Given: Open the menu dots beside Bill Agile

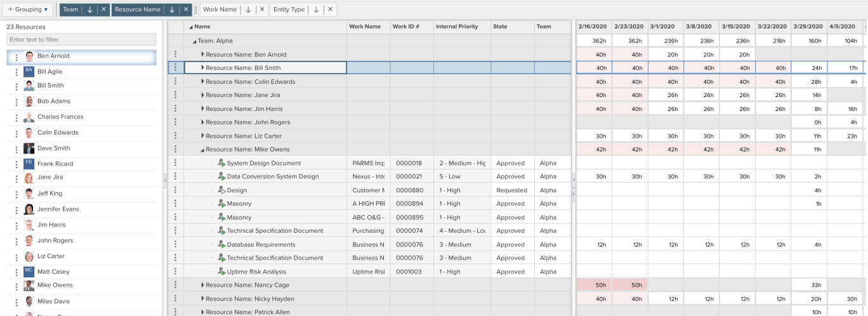Looking at the screenshot, I should pos(16,72).
